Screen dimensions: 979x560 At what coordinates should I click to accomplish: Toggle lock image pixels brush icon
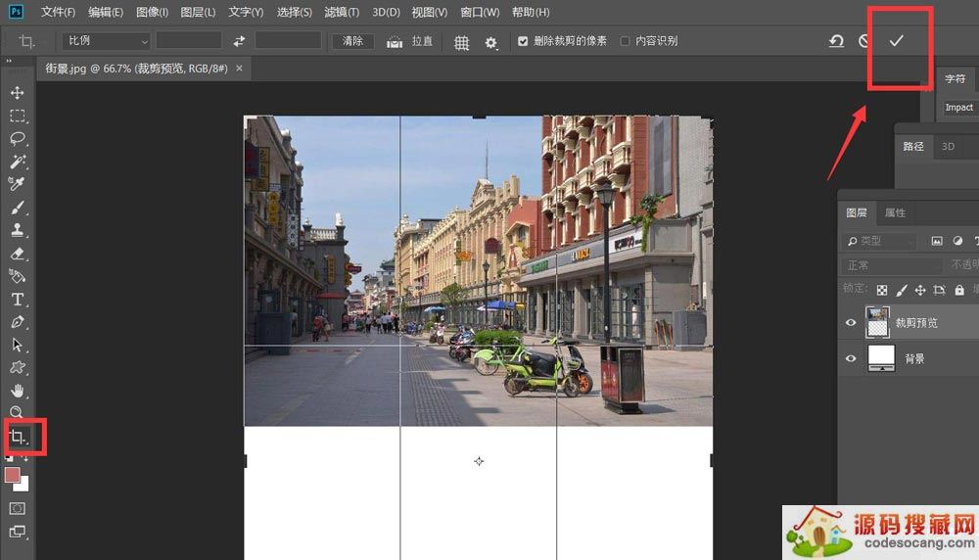tap(901, 290)
